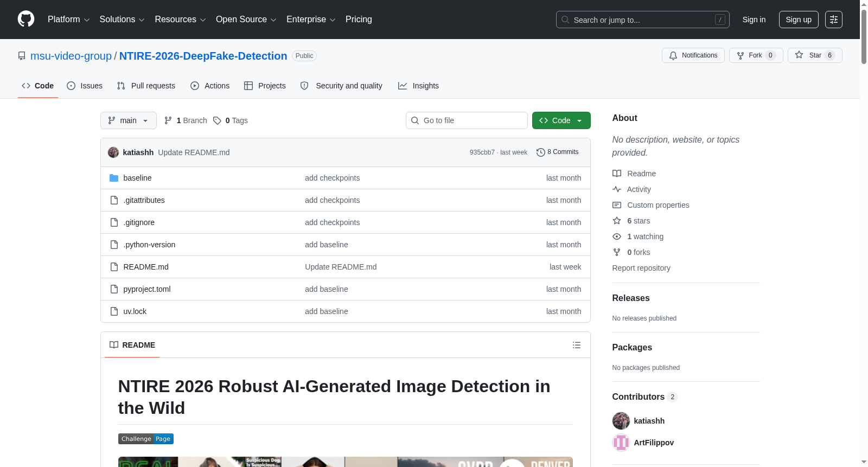Open the Security and quality tab
Image resolution: width=868 pixels, height=467 pixels.
pos(341,86)
